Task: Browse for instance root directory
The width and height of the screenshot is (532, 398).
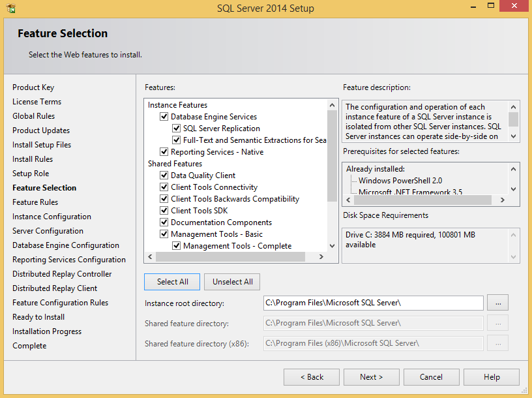Action: click(497, 303)
